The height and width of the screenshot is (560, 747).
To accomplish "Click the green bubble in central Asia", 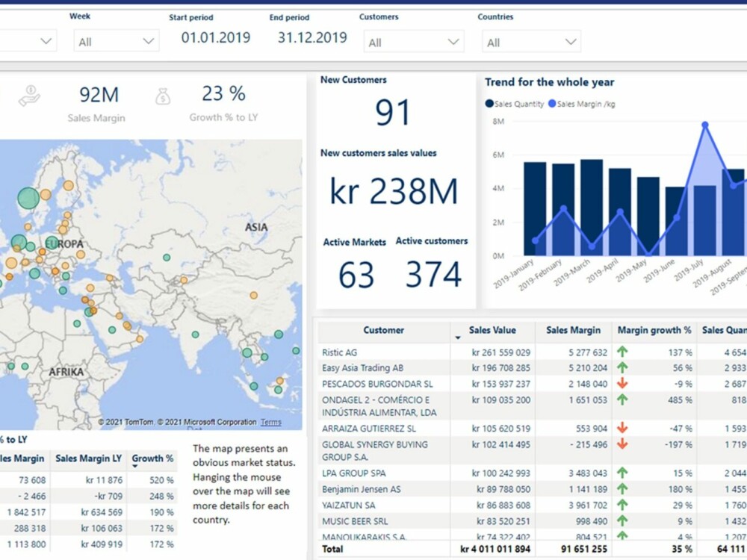I will [167, 257].
